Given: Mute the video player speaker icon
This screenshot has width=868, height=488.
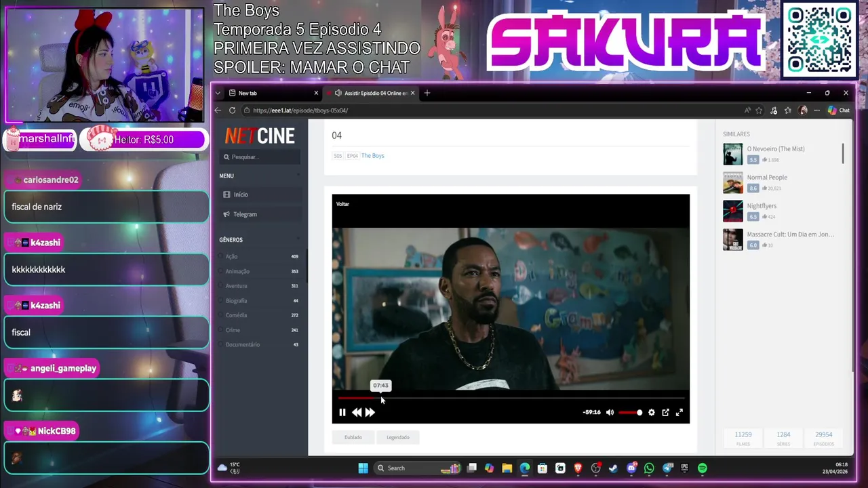Looking at the screenshot, I should point(610,412).
